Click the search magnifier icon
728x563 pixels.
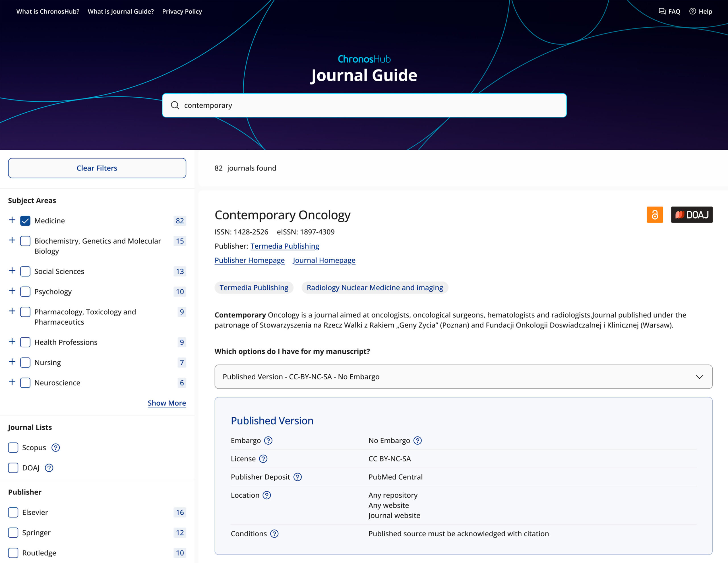click(175, 105)
